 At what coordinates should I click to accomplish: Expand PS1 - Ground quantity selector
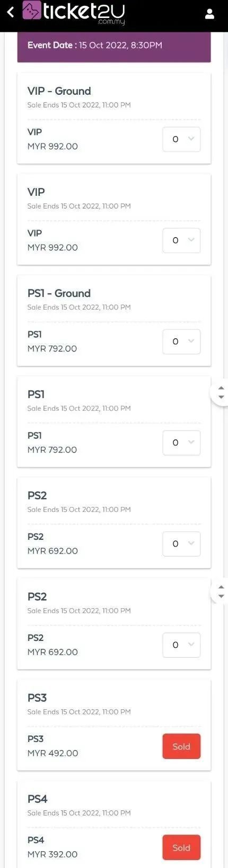181,341
